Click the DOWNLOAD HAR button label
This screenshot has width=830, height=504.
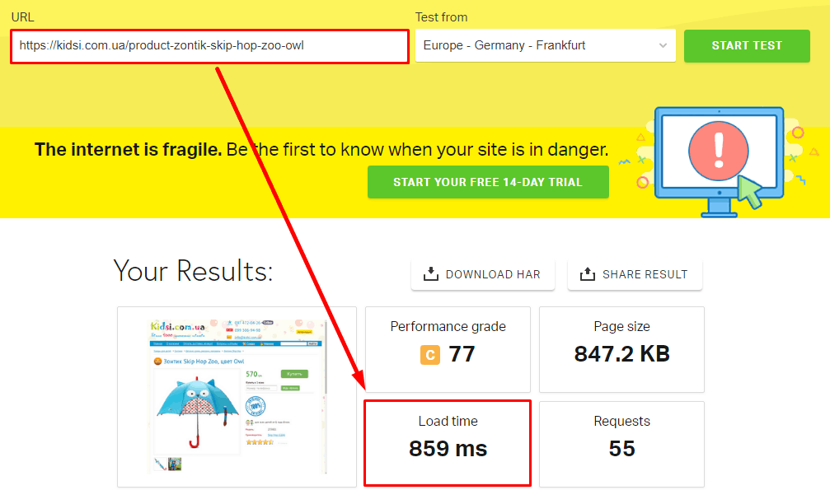[x=493, y=274]
